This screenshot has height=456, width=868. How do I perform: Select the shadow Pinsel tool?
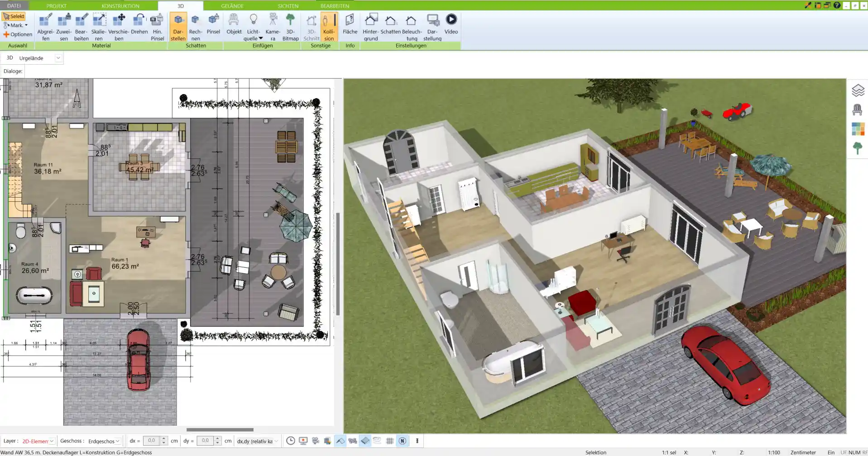[213, 24]
